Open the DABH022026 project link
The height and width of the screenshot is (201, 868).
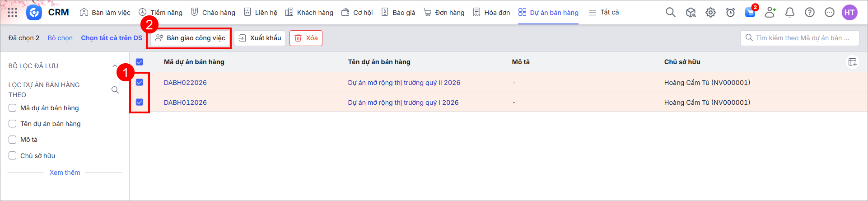click(185, 83)
